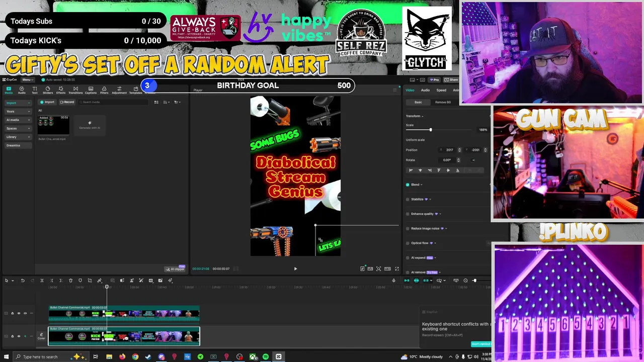Open Google Chrome from the taskbar
The height and width of the screenshot is (362, 644).
click(135, 357)
